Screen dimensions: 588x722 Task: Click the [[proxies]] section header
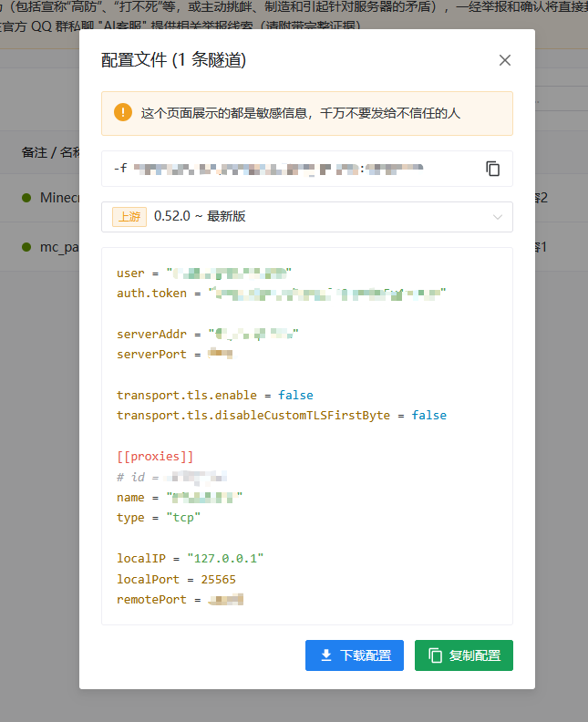155,457
